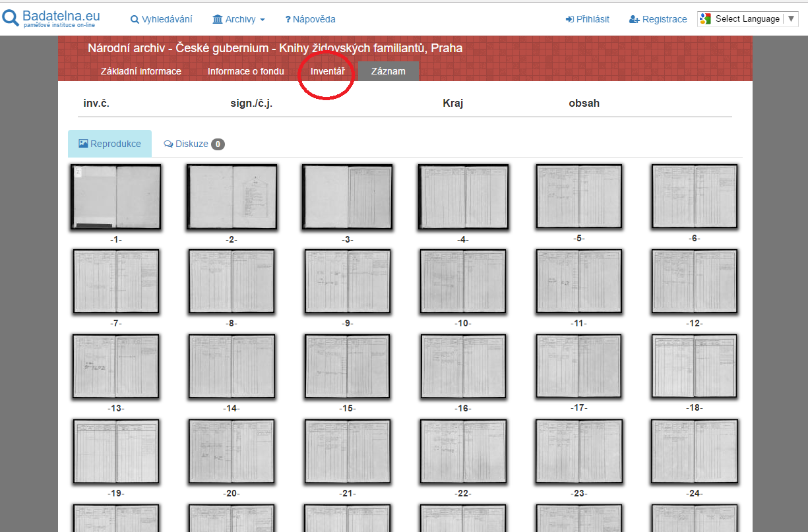This screenshot has height=532, width=808.
Task: Select the Záznam tab
Action: [388, 71]
